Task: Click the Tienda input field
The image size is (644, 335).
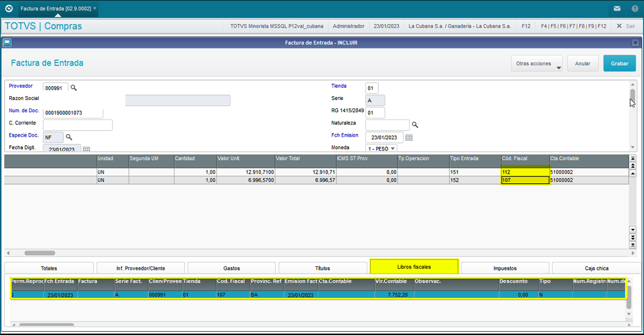Action: coord(372,88)
